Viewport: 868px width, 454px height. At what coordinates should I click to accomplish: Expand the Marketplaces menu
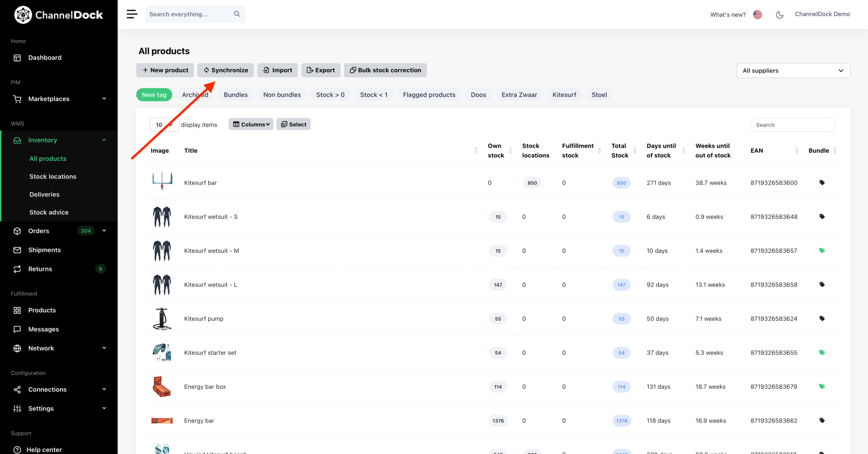[x=59, y=99]
